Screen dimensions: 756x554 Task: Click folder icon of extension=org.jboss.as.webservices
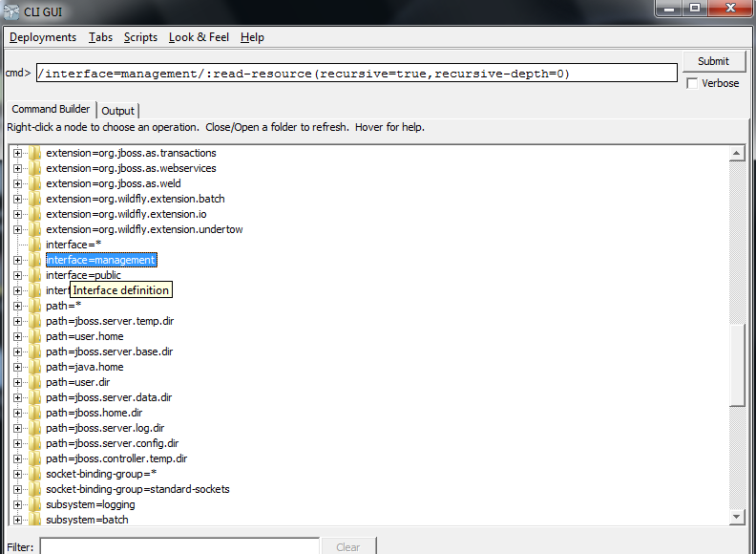tap(34, 168)
